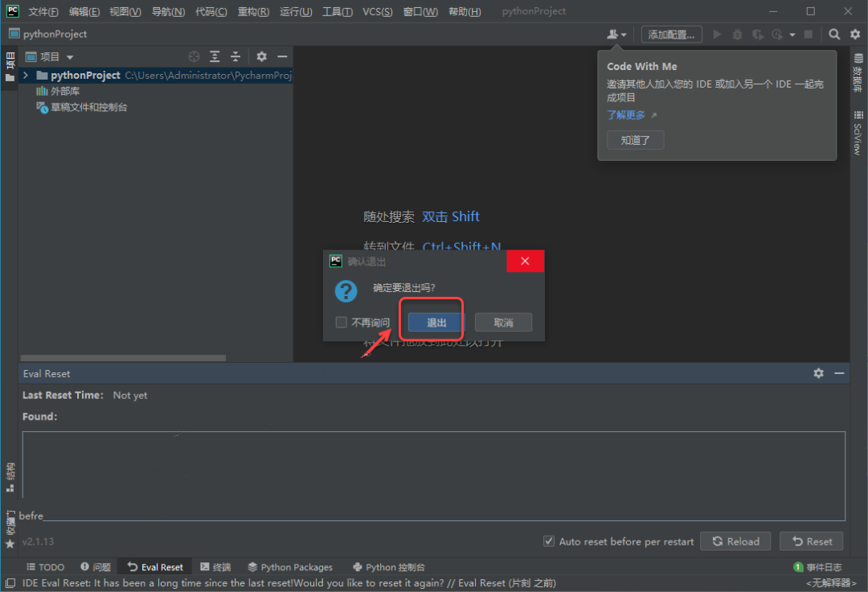Open the 导航(N) menu
Viewport: 868px width, 592px height.
[168, 11]
